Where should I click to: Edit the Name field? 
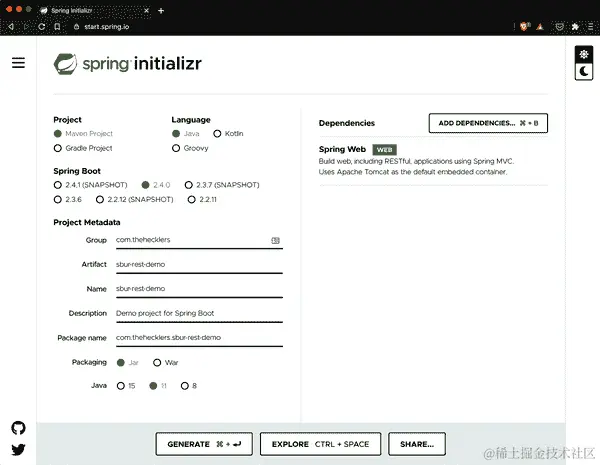click(199, 289)
